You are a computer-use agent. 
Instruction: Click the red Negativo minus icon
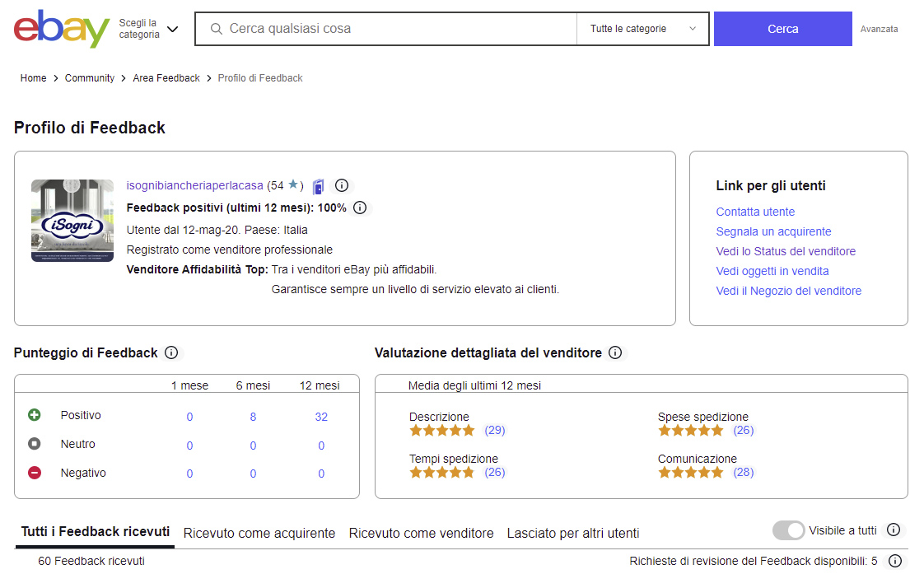pyautogui.click(x=35, y=472)
